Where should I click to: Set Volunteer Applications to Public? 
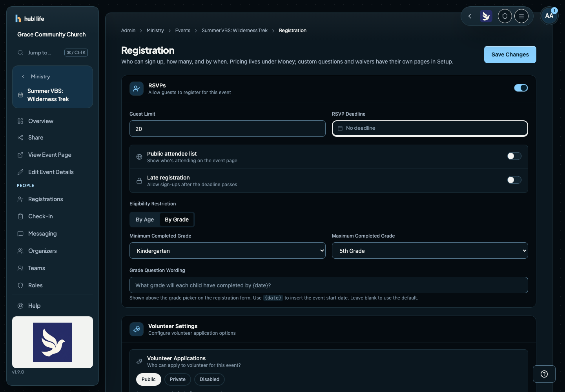point(149,379)
